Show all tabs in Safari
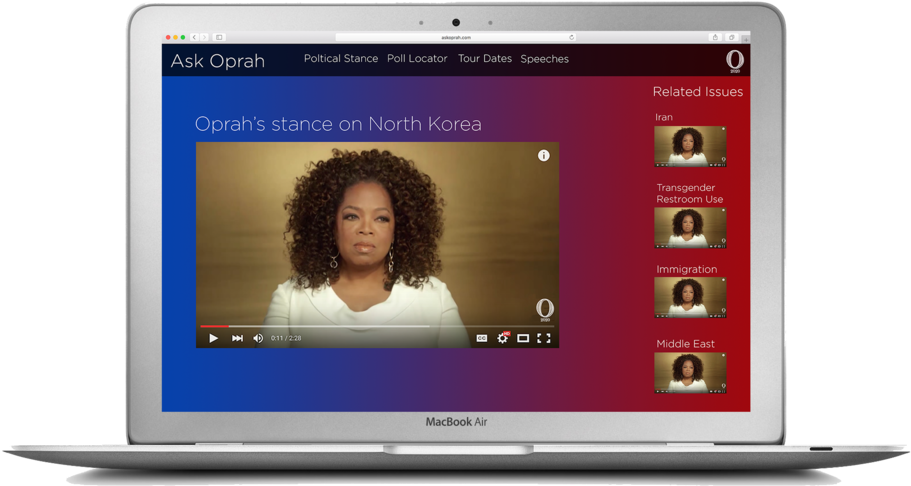 [731, 37]
